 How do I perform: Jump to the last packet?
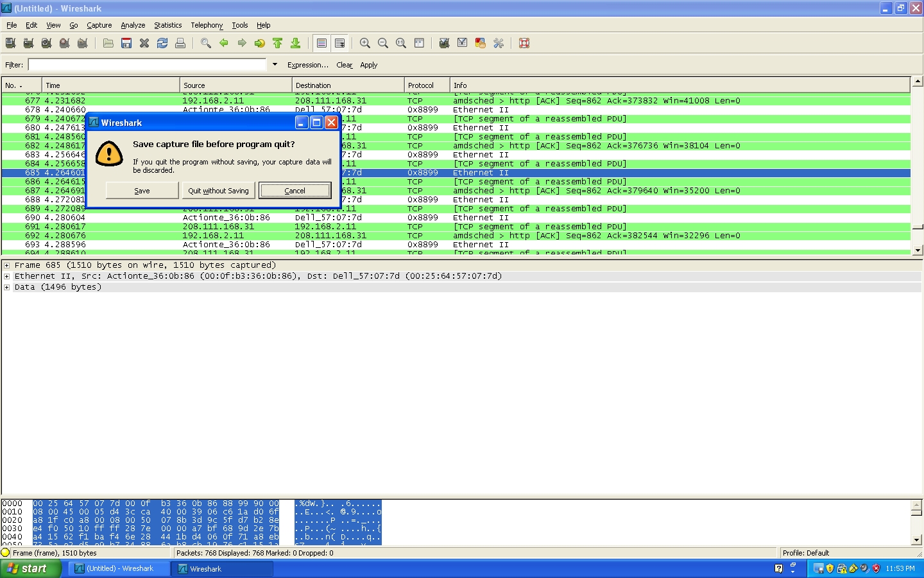[x=296, y=43]
